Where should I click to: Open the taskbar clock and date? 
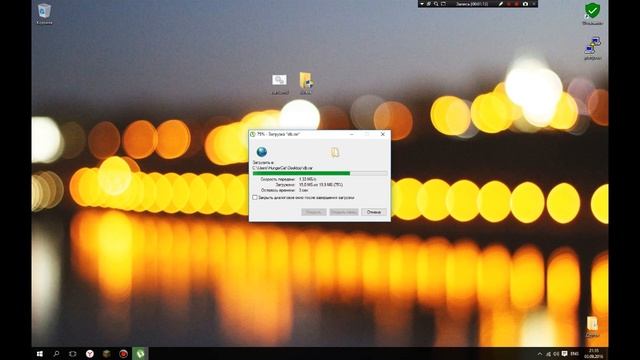[594, 353]
